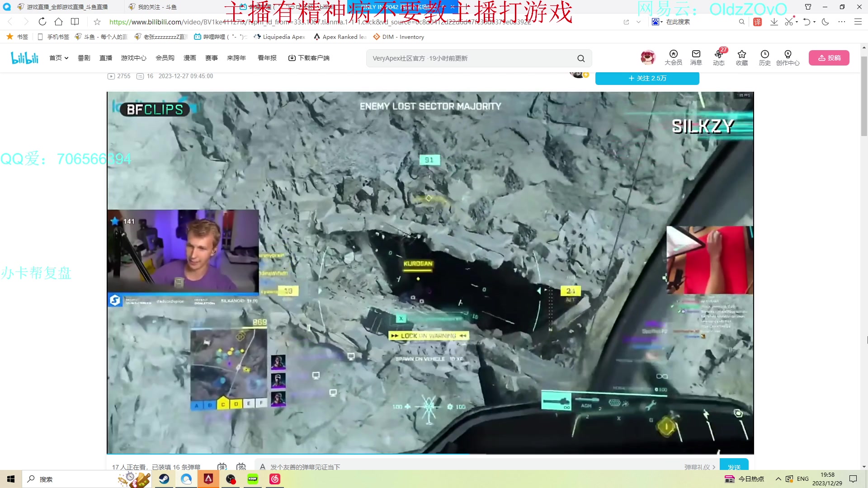Click the screenshot scissors icon
Screen dimensions: 868x488
click(x=789, y=22)
